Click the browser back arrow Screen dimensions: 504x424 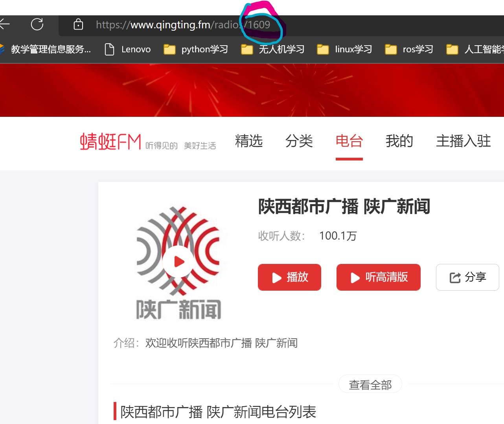(4, 24)
